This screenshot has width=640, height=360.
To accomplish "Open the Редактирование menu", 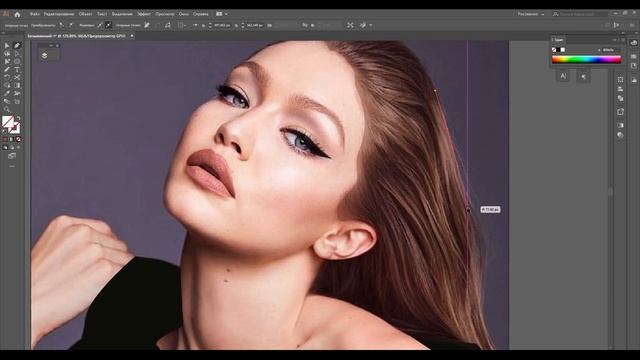I will [x=59, y=14].
